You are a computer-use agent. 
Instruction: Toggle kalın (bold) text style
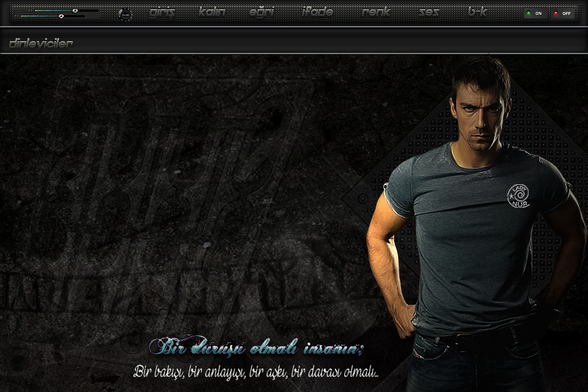(x=212, y=12)
